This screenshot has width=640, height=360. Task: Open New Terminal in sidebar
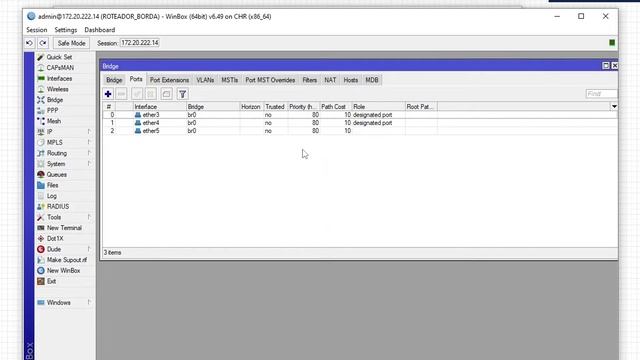64,228
